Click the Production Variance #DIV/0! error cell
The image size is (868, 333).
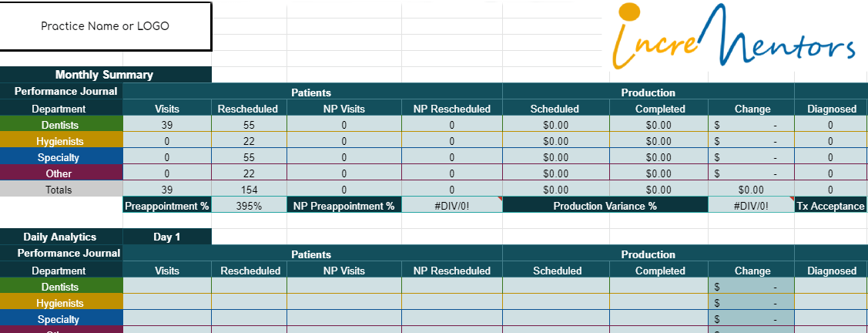click(x=751, y=206)
